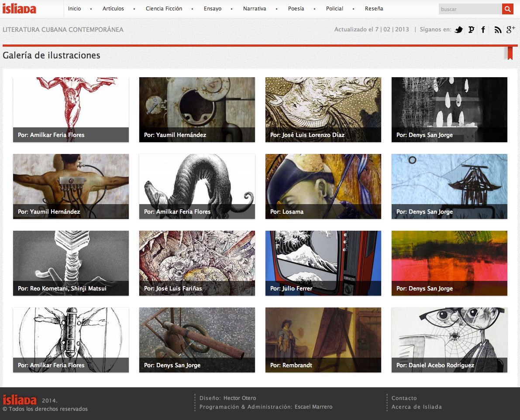This screenshot has width=520, height=420.
Task: Open the illustration by José Luis Lorenzo Díaz
Action: pos(323,109)
